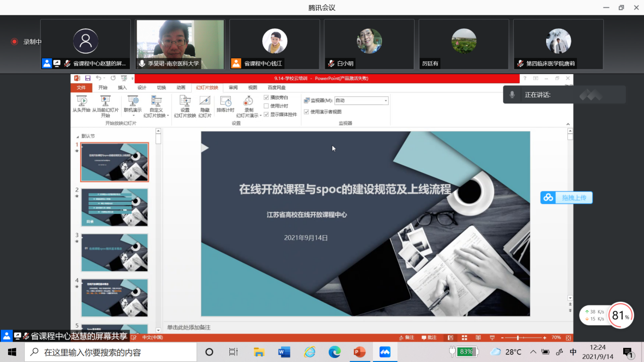Open 设置幻灯片放映 settings icon
The height and width of the screenshot is (362, 644).
[185, 101]
